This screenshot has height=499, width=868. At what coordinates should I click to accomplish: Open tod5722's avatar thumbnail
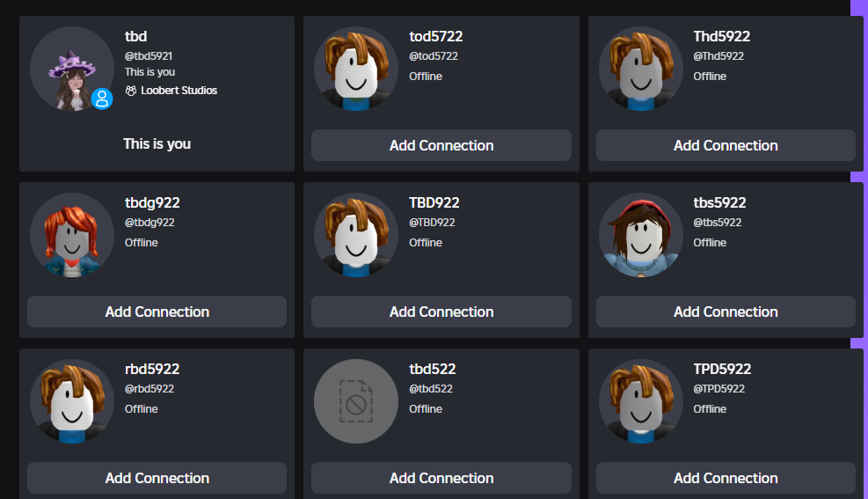pos(356,69)
